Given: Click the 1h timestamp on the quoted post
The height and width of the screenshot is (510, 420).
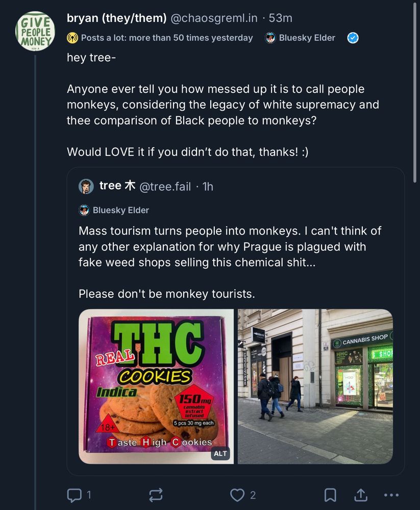Looking at the screenshot, I should 208,187.
